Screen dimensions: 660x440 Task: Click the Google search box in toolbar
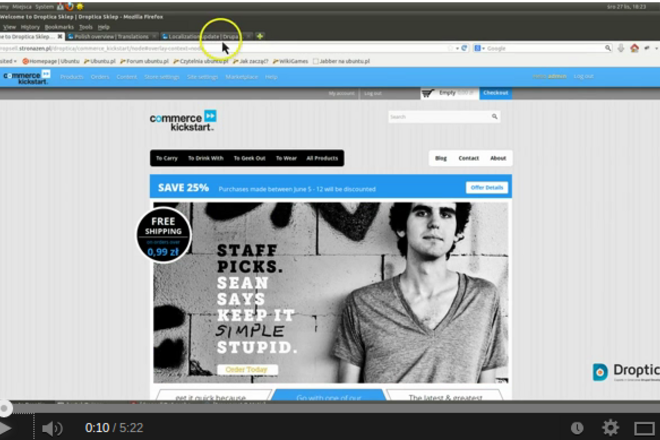coord(545,48)
